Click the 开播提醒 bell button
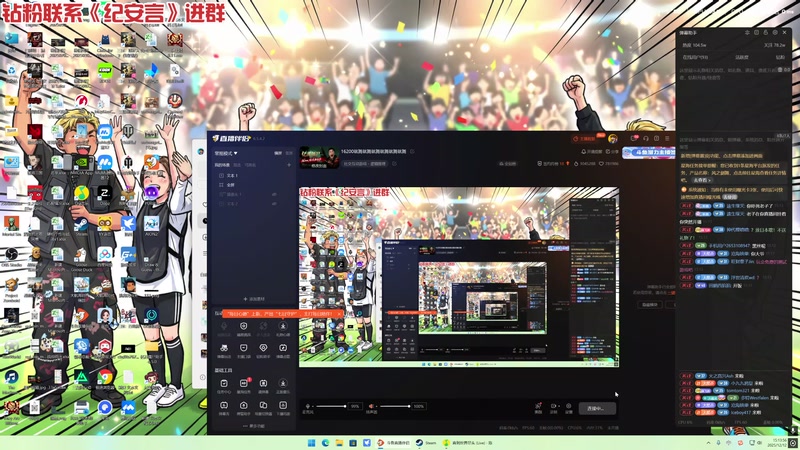 pos(592,152)
